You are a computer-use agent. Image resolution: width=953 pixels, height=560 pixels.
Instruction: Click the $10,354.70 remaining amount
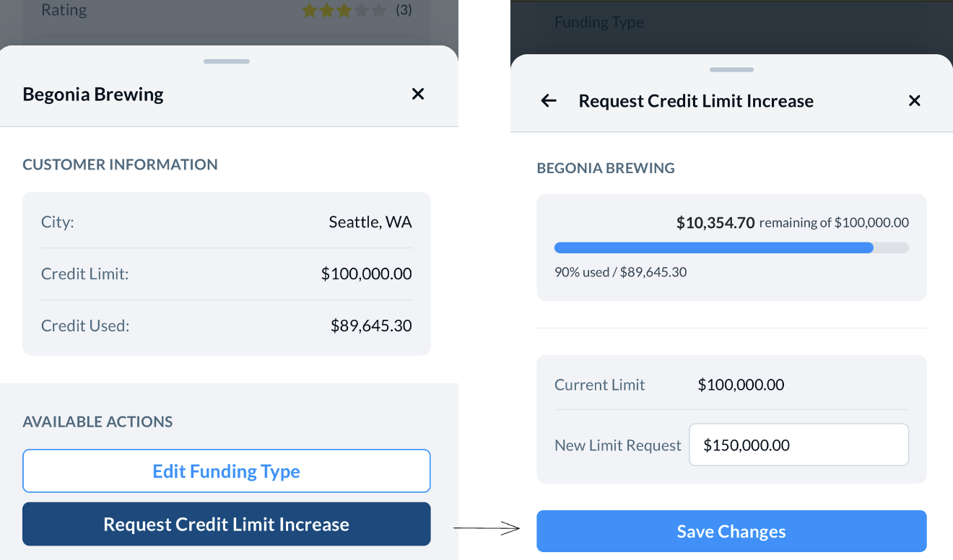(715, 223)
